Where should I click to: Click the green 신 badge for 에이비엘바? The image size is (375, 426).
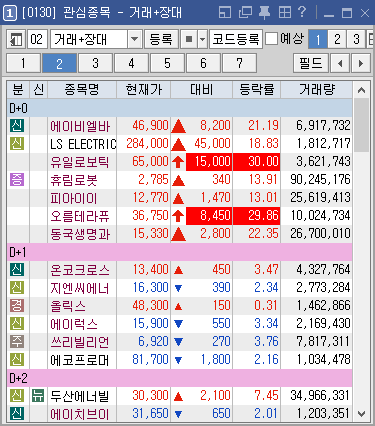[x=17, y=126]
